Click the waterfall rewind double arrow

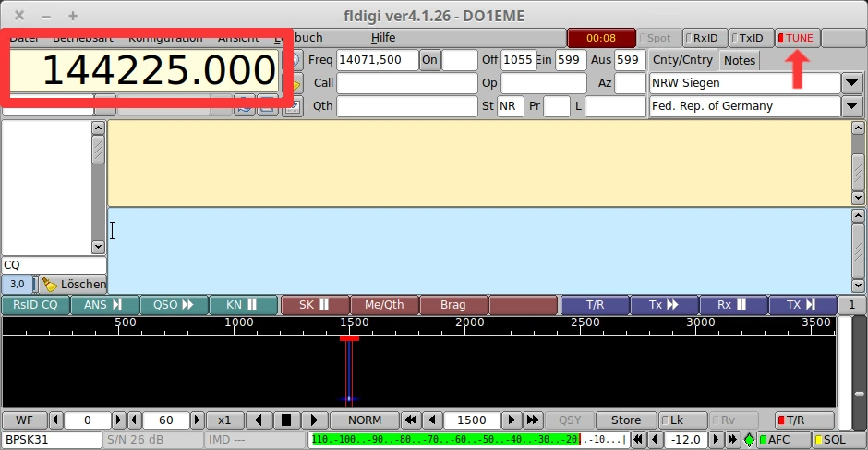click(x=412, y=420)
